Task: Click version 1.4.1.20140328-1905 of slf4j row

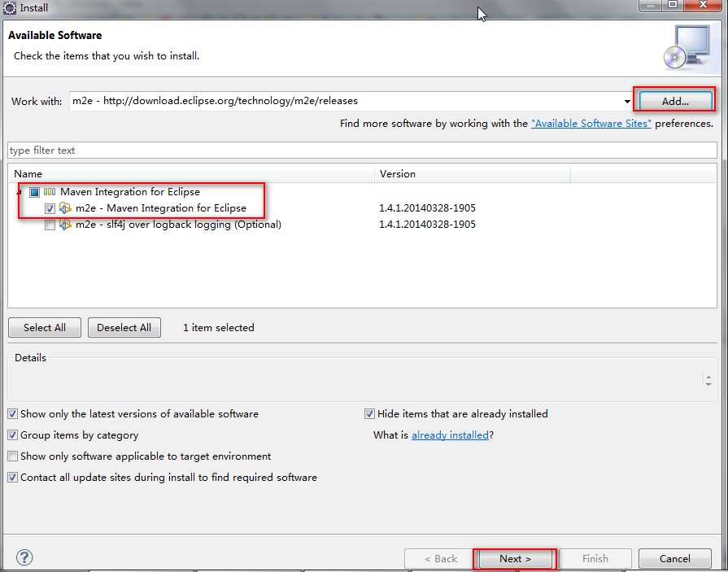Action: [427, 225]
